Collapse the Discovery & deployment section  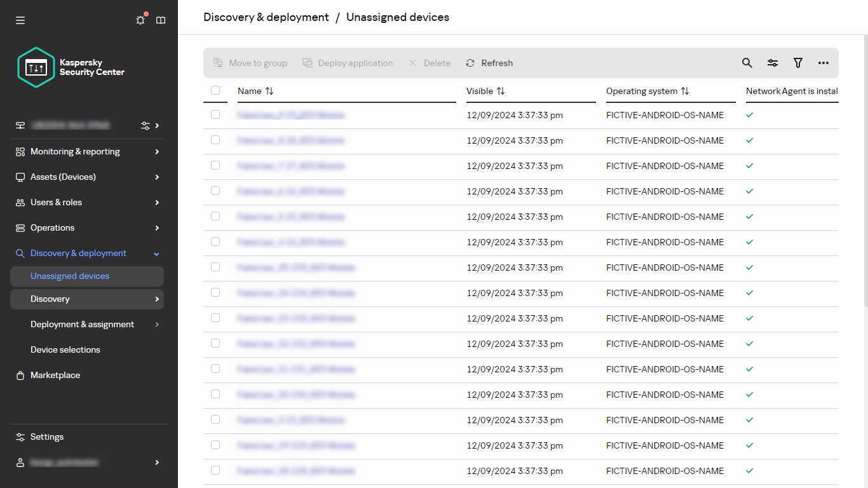point(156,253)
